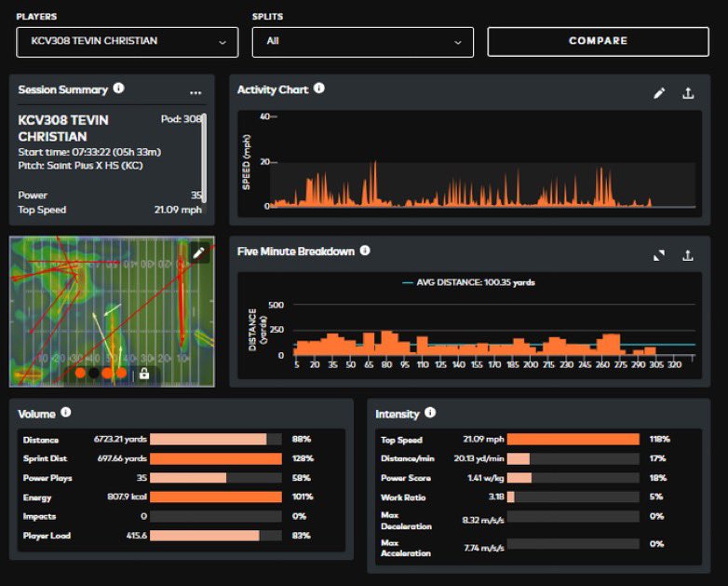Viewport: 728px width, 586px height.
Task: Export the Five Minute Breakdown chart
Action: point(688,255)
